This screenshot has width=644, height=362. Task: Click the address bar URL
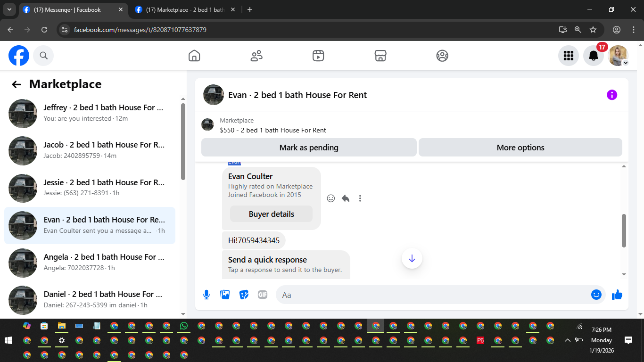[140, 30]
